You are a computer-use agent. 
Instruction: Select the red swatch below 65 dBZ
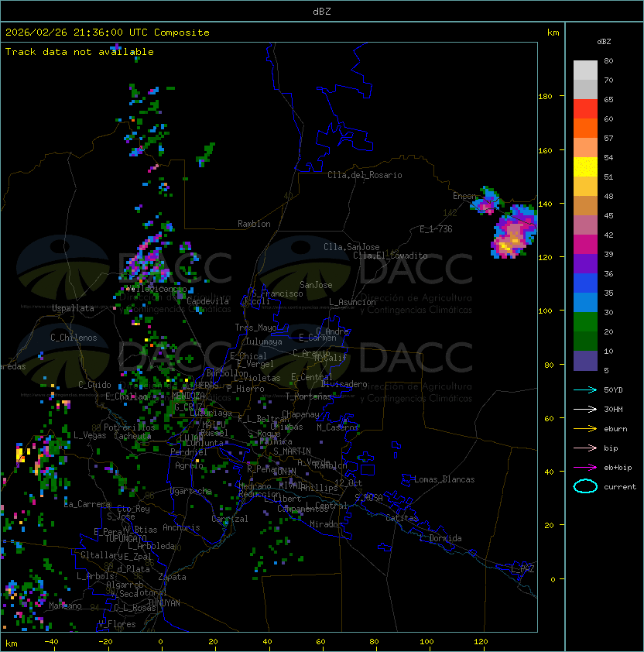click(x=585, y=109)
